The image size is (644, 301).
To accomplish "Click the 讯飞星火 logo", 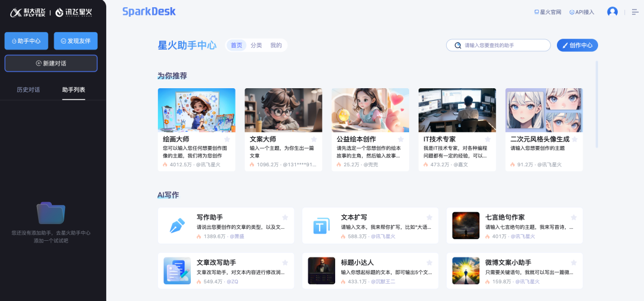I will 73,13.
